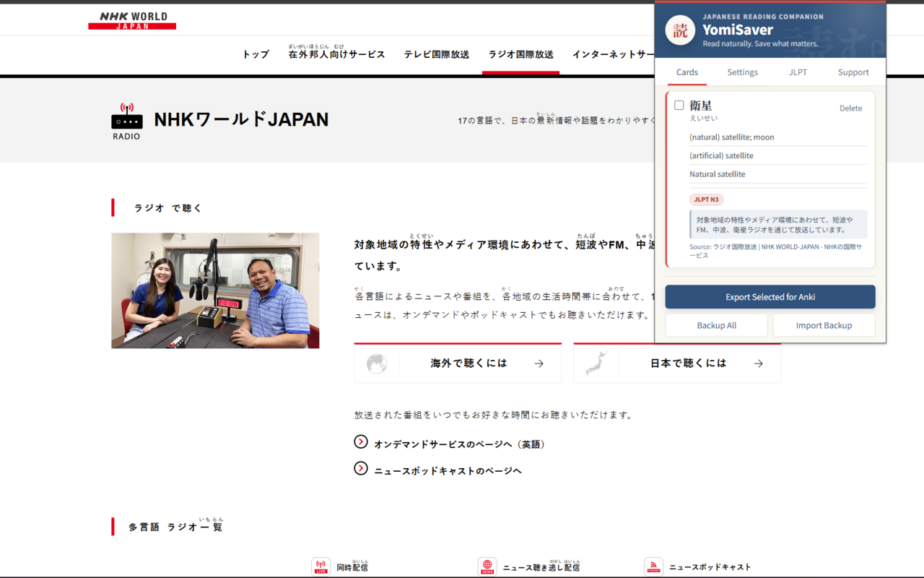Click the 海外で聴くには text

(468, 363)
